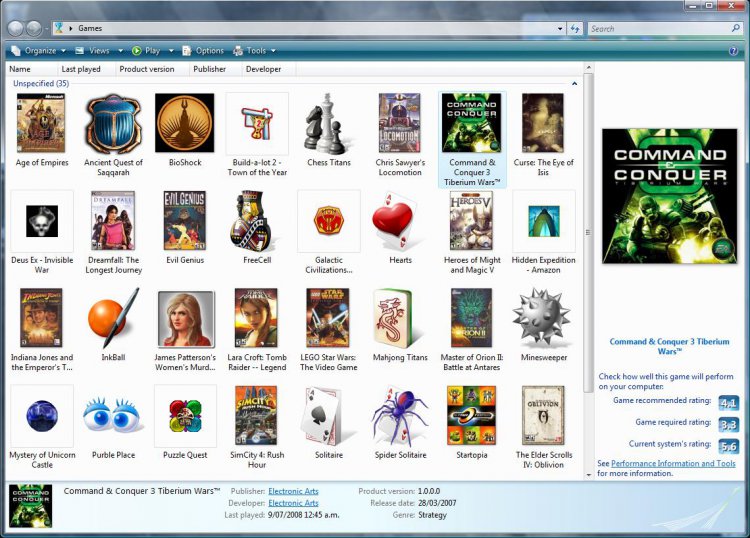Select the BioShock game icon
750x538 pixels.
click(185, 123)
